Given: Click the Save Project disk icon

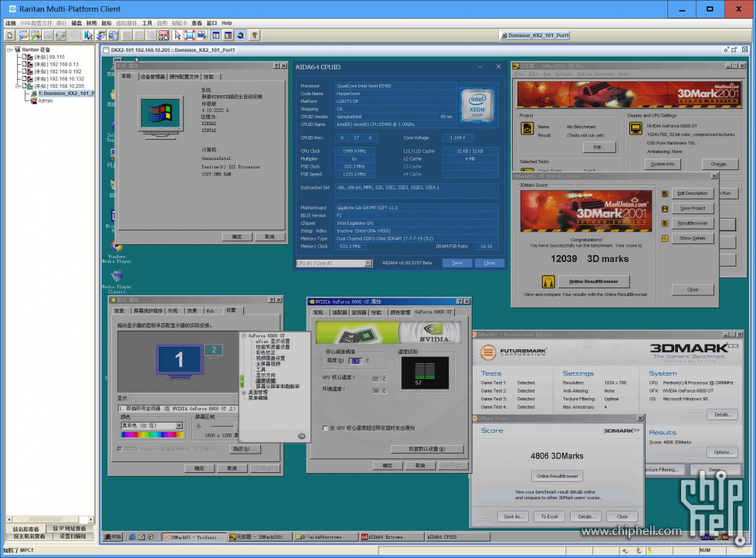Looking at the screenshot, I should pos(665,209).
